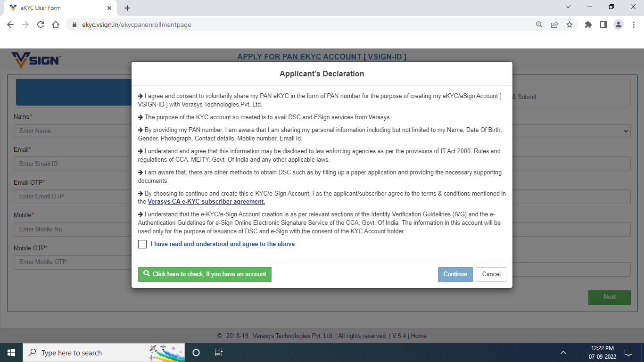Image resolution: width=644 pixels, height=362 pixels.
Task: Close the eKYC User Form tab
Action: click(x=109, y=8)
